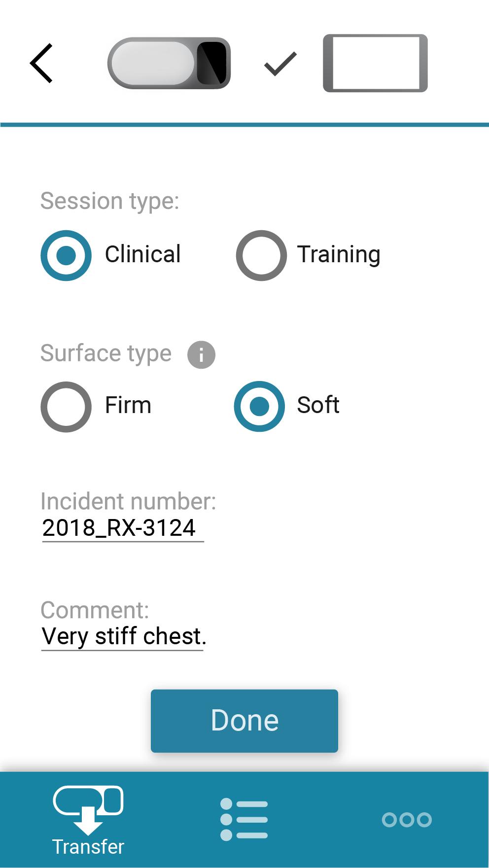
Task: Click the Clinical label text
Action: click(x=143, y=254)
